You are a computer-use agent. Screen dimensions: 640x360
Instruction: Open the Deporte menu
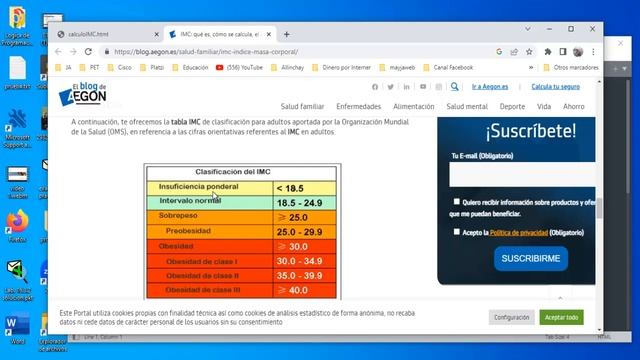coord(512,107)
